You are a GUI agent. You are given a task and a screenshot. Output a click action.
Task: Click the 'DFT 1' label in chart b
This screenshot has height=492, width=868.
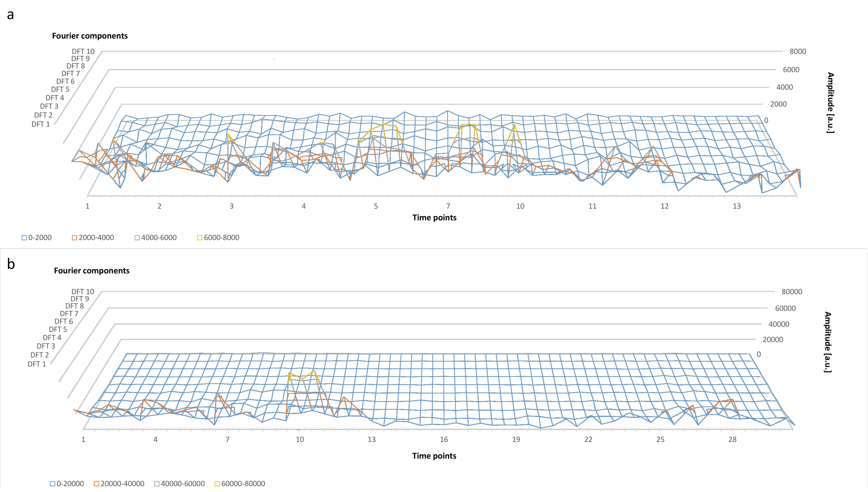click(x=36, y=364)
